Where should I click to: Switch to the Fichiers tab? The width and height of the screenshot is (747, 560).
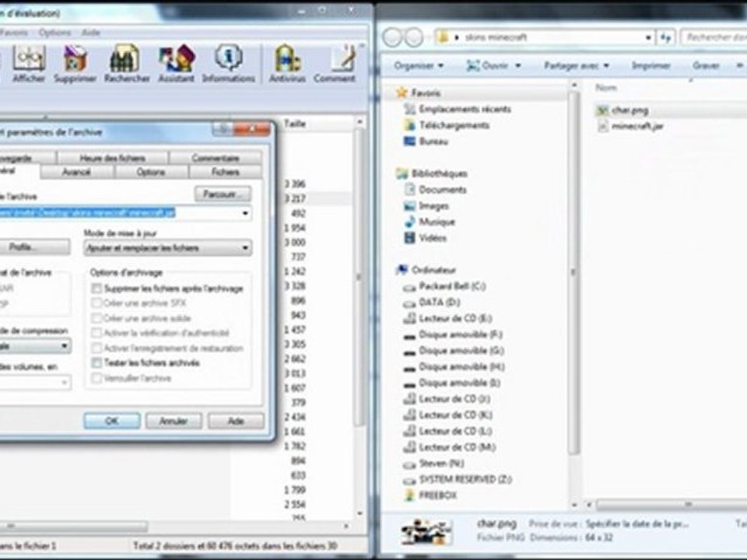[x=226, y=172]
